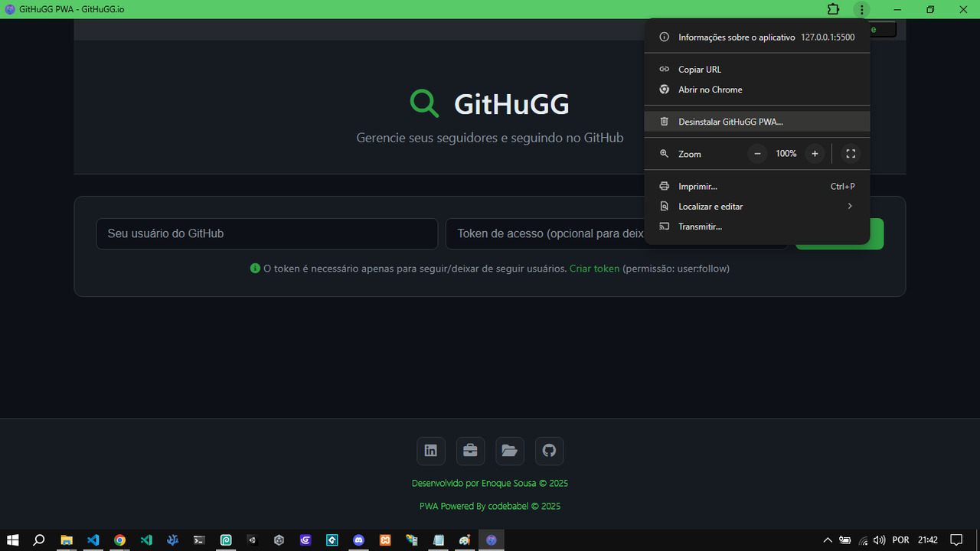Screen dimensions: 980x551
Task: Select the GitHuGG PWA taskbar icon
Action: [492, 540]
